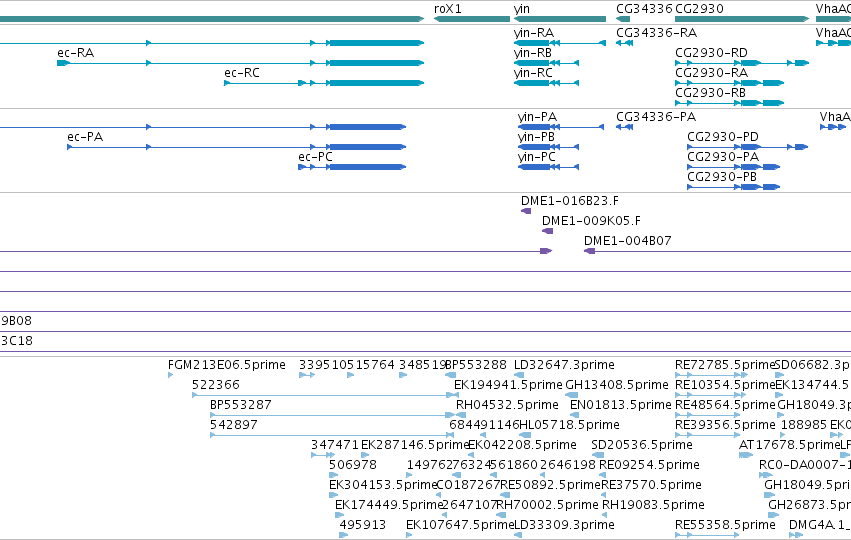Select the LD33309.3prime EST label
The image size is (851, 540).
pos(564,525)
